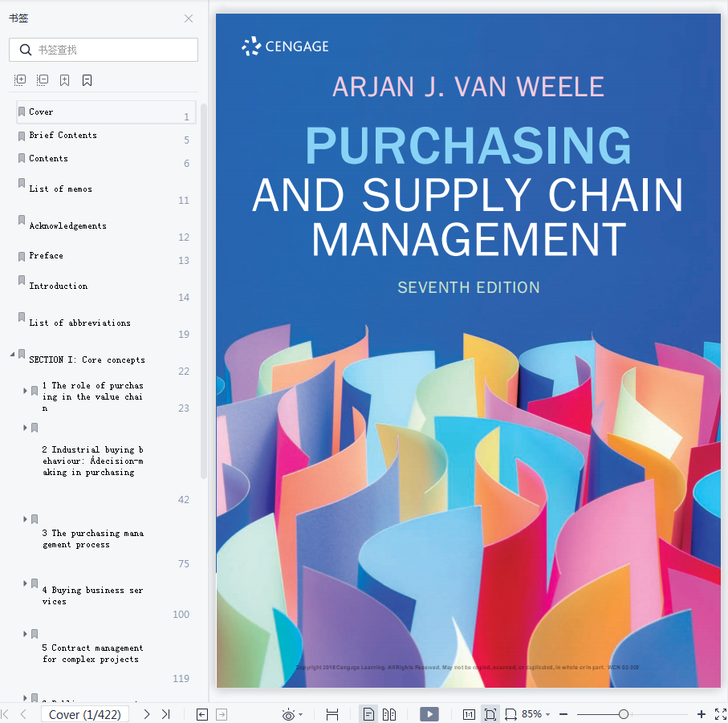The image size is (728, 723).
Task: Expand chapter 3 The purchasing management process
Action: click(26, 519)
